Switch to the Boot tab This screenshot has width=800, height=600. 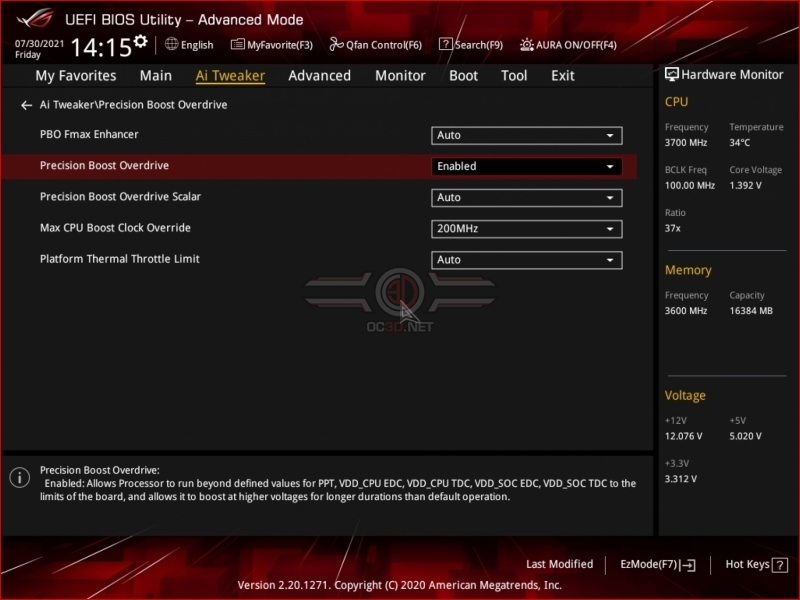(463, 76)
